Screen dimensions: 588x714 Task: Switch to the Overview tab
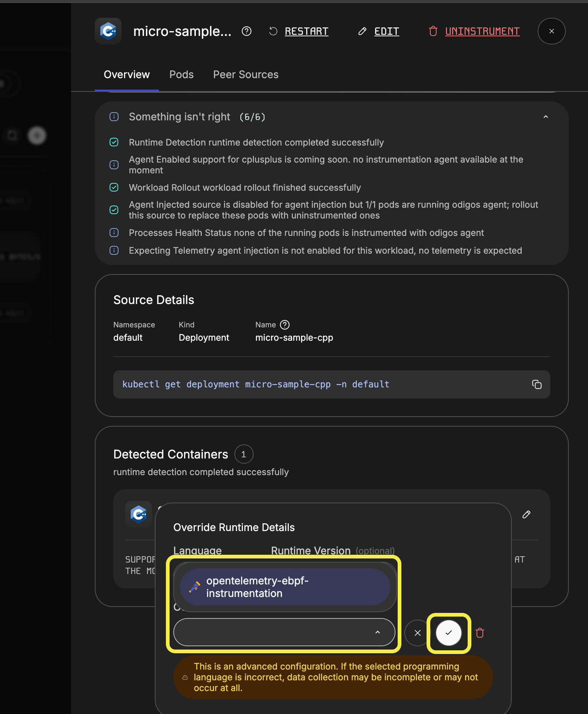(127, 75)
